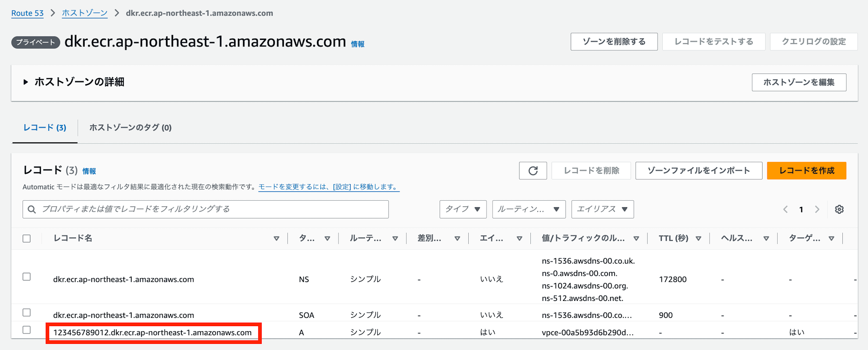This screenshot has width=868, height=350.
Task: Click TTL value 172800
Action: click(673, 279)
